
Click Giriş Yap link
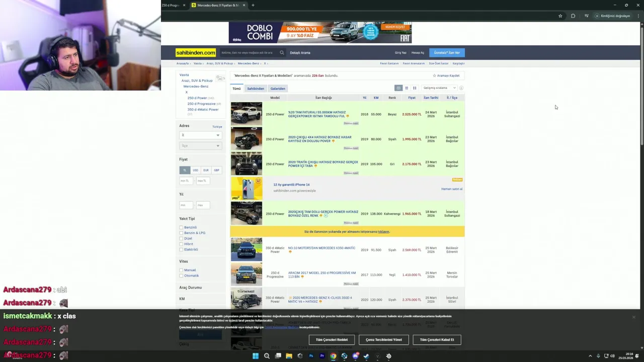tap(400, 52)
